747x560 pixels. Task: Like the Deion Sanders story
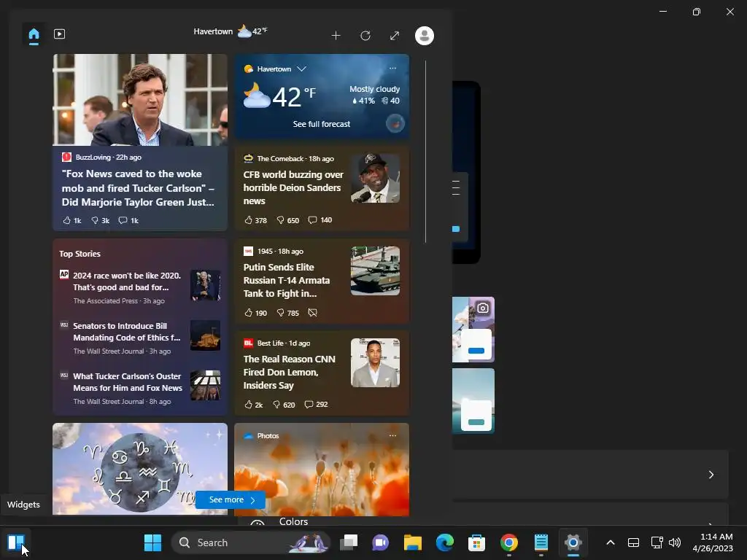(255, 220)
